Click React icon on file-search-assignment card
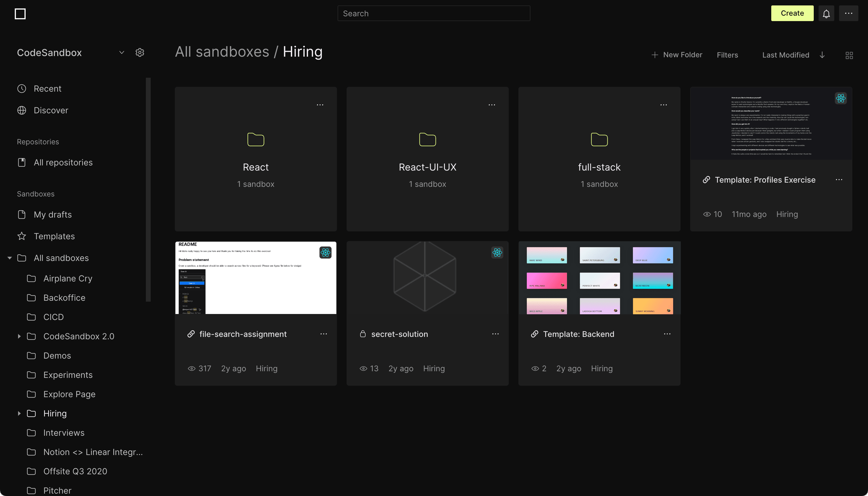The height and width of the screenshot is (496, 868). (x=325, y=253)
